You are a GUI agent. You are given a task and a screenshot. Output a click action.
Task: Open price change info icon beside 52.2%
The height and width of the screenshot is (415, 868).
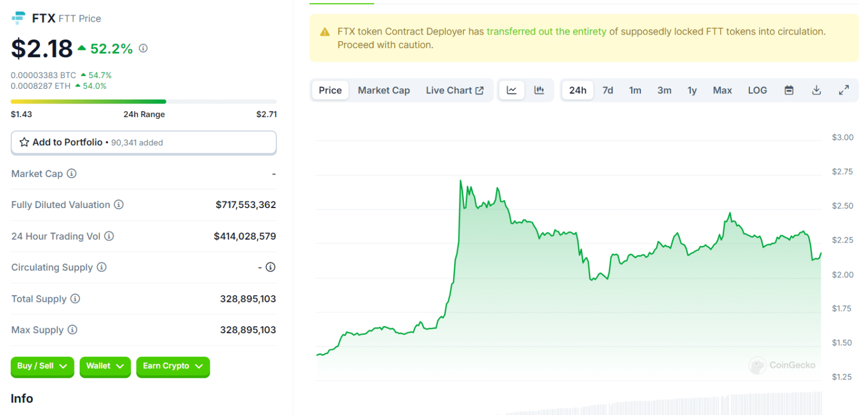point(143,49)
